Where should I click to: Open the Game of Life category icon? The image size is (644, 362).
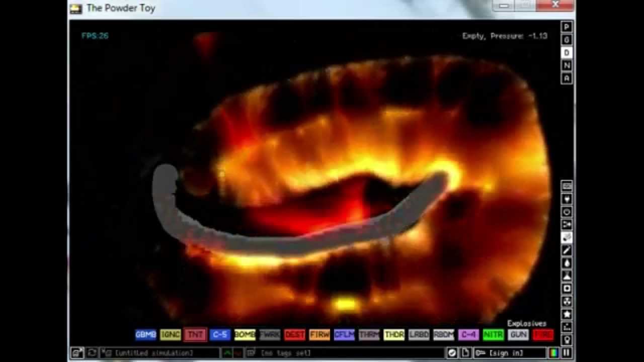(567, 327)
